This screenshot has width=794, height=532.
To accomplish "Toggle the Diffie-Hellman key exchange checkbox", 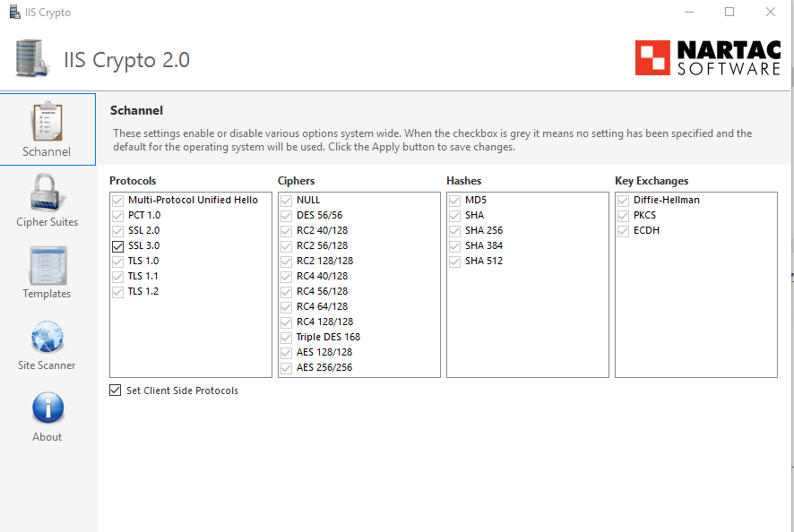I will pyautogui.click(x=623, y=200).
